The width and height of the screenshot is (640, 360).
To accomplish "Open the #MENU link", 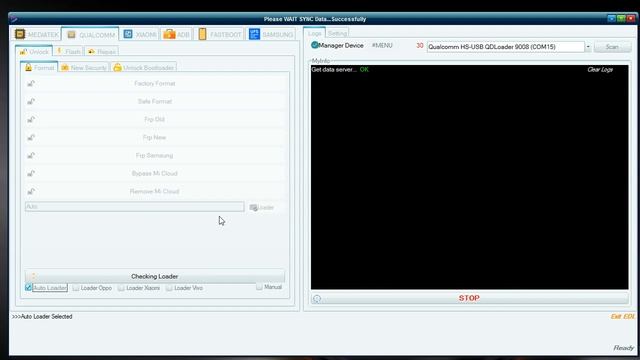I will pos(382,45).
